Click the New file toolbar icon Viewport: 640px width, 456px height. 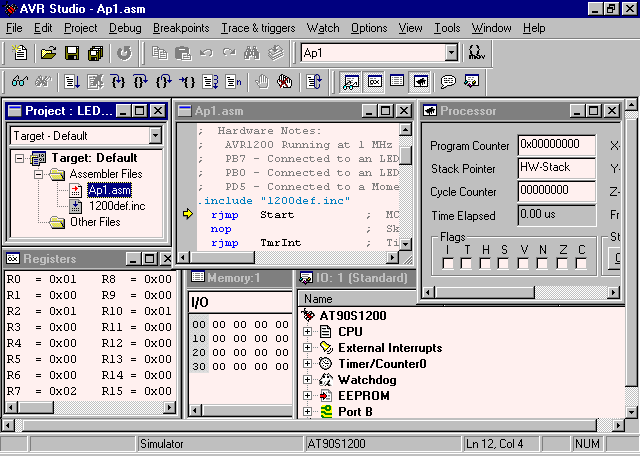pyautogui.click(x=21, y=52)
